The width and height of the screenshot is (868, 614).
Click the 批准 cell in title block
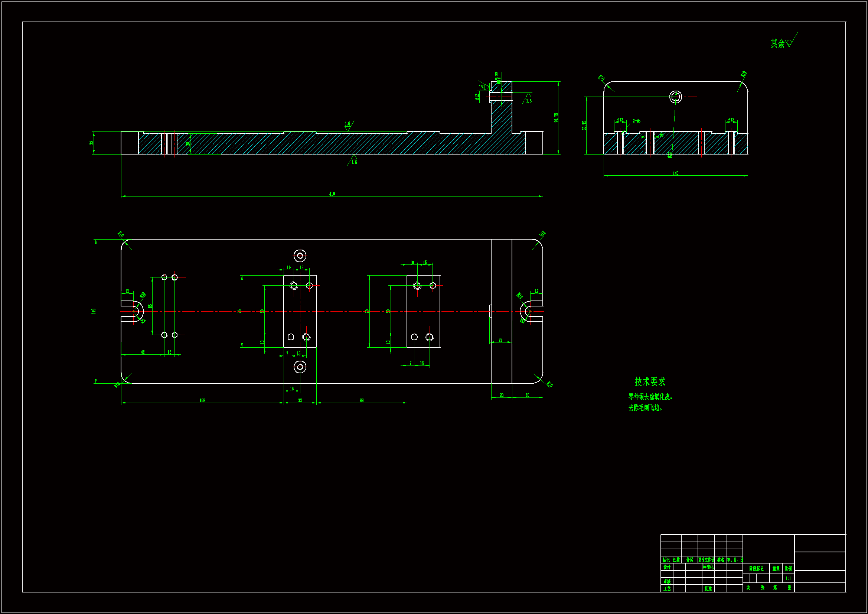(x=708, y=588)
